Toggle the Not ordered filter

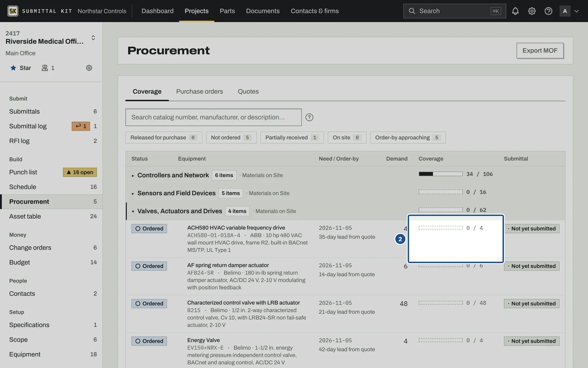point(231,137)
